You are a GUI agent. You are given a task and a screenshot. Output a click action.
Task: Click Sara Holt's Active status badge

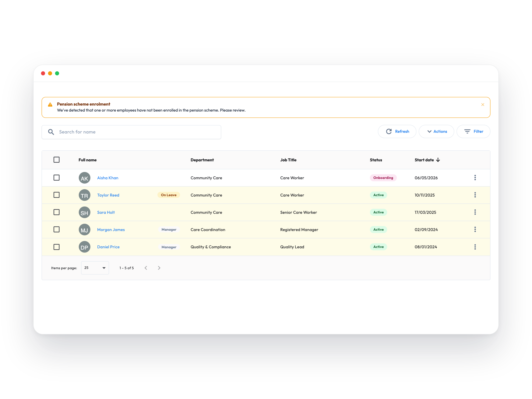(x=378, y=212)
